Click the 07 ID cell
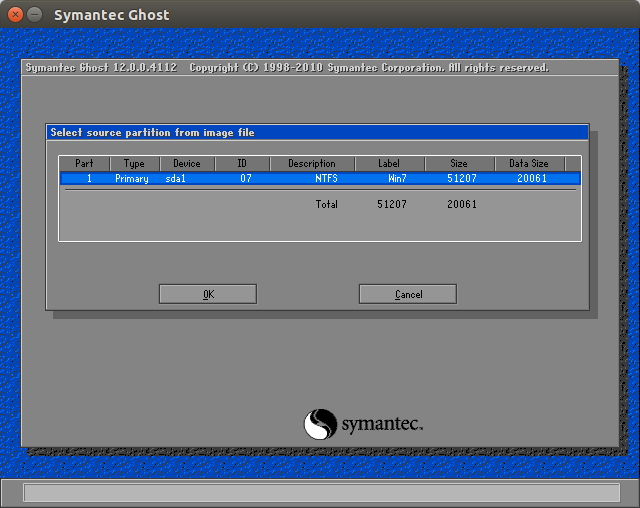Screen dimensions: 640x508 246,178
